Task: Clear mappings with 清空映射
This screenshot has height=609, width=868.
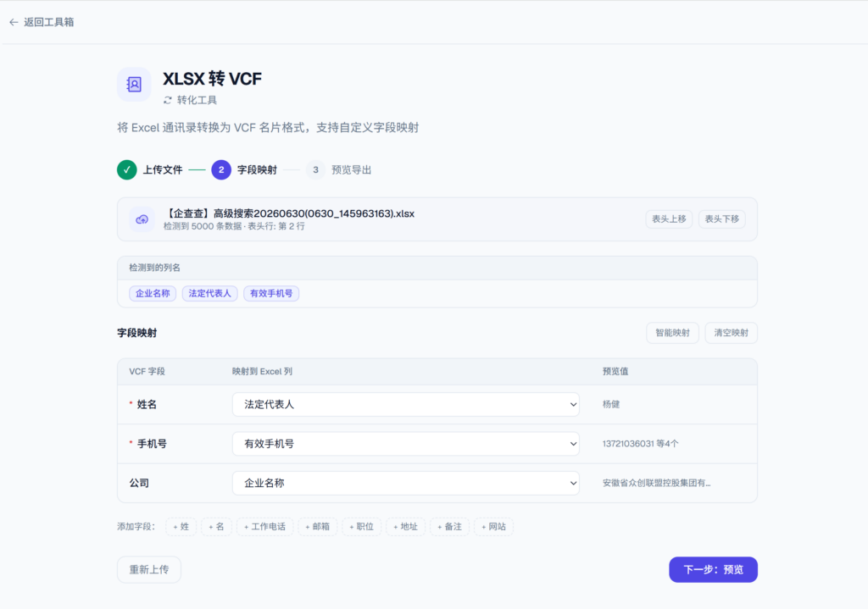Action: (732, 333)
